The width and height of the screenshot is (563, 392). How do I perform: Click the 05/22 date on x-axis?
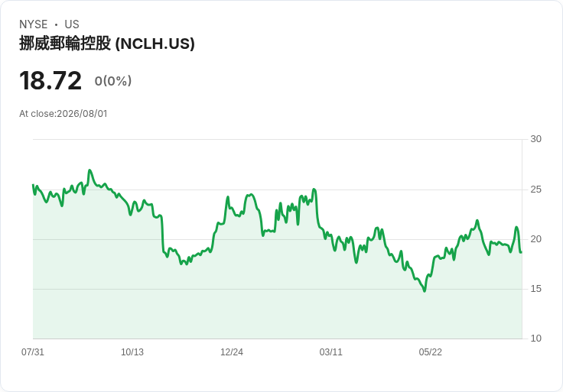coord(430,352)
